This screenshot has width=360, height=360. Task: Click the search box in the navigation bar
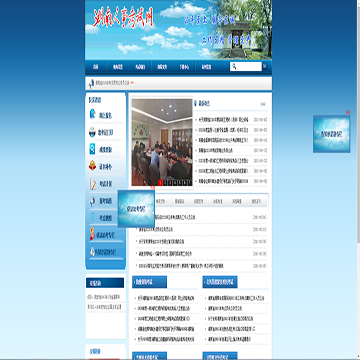coord(246,66)
